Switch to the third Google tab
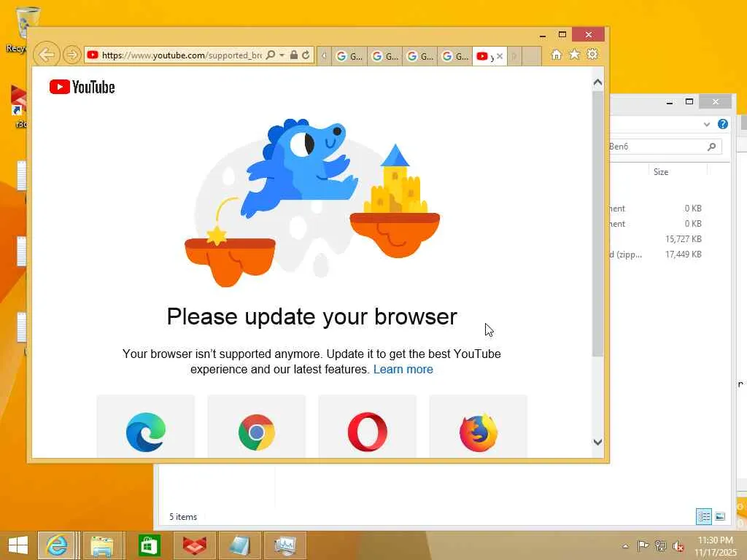 (419, 56)
